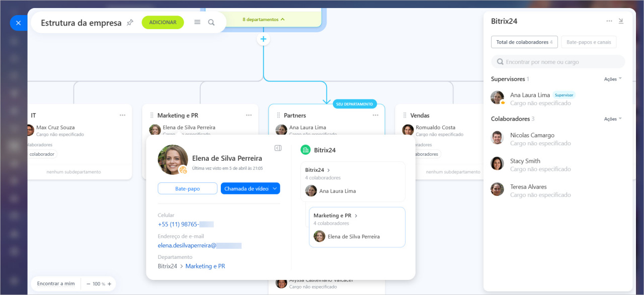The image size is (644, 295).
Task: Expand Marketing e PR node in profile tree
Action: (x=335, y=215)
